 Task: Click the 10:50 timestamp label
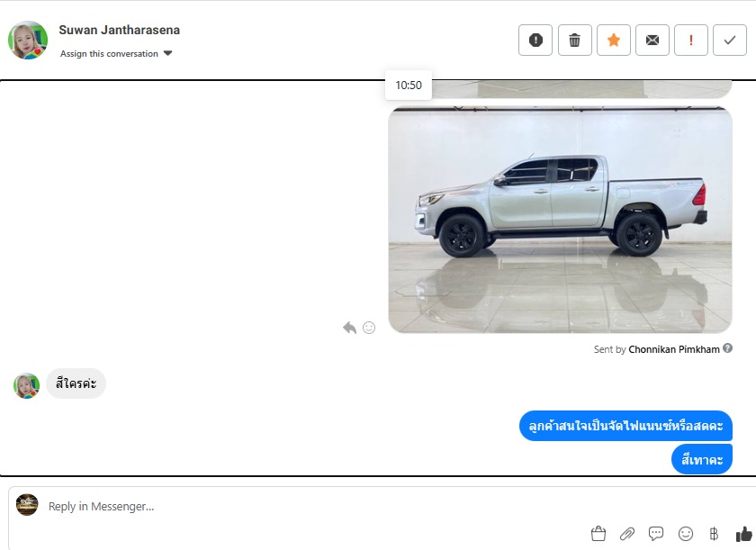(x=409, y=86)
